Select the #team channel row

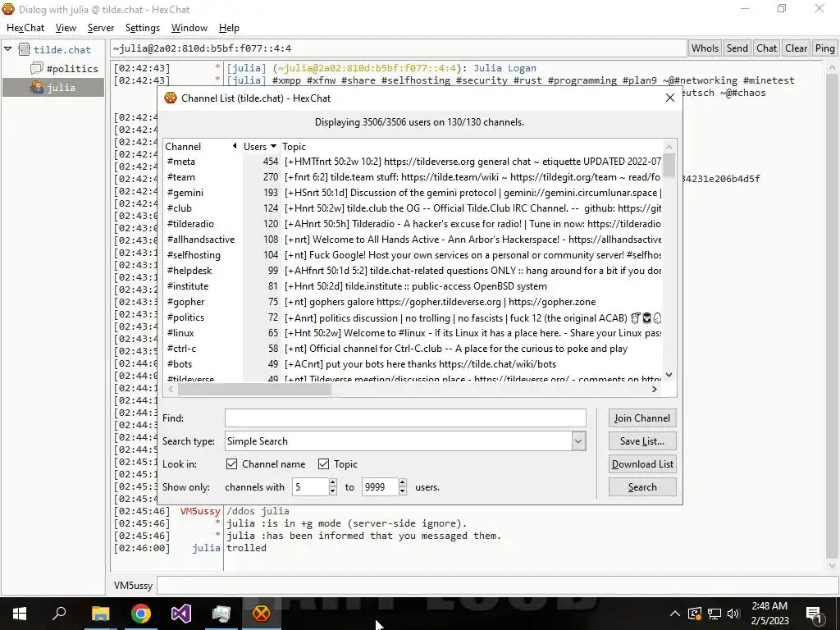(413, 177)
